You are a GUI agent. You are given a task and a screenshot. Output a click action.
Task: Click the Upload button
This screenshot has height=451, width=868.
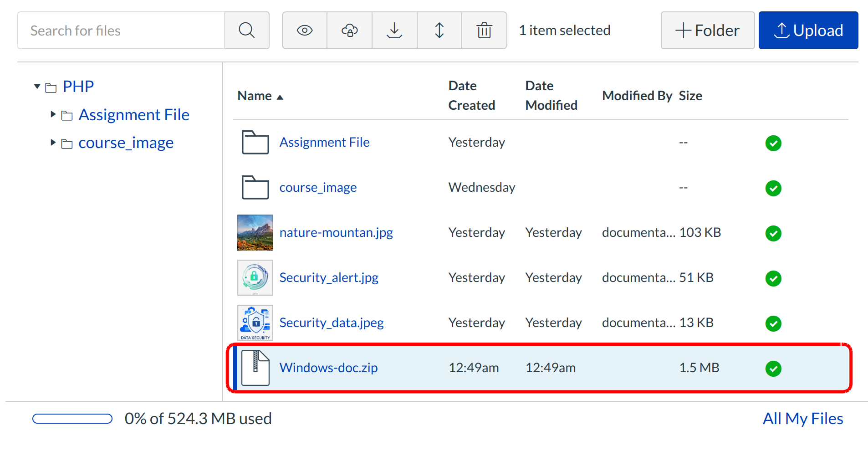tap(808, 31)
